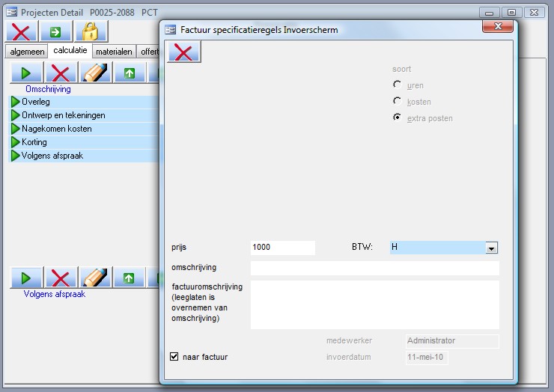Image resolution: width=554 pixels, height=392 pixels.
Task: Click green triangle beside Nagekomen kosten
Action: click(15, 129)
